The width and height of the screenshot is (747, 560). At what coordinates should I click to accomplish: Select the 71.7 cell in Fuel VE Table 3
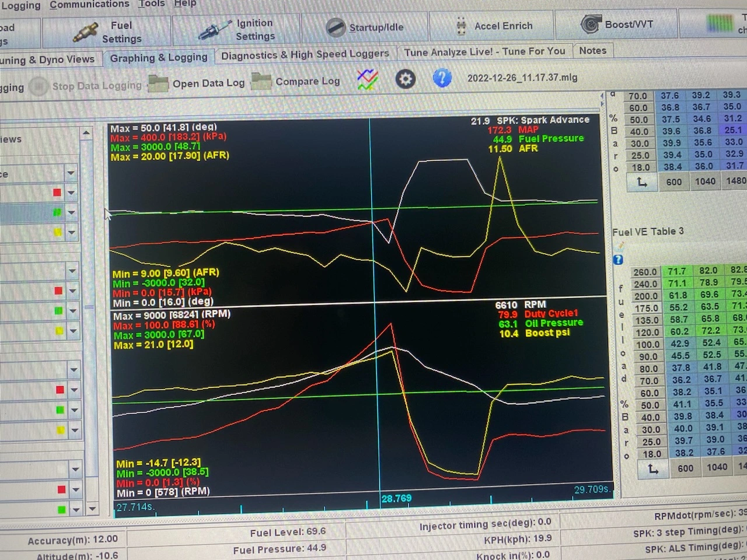[677, 271]
